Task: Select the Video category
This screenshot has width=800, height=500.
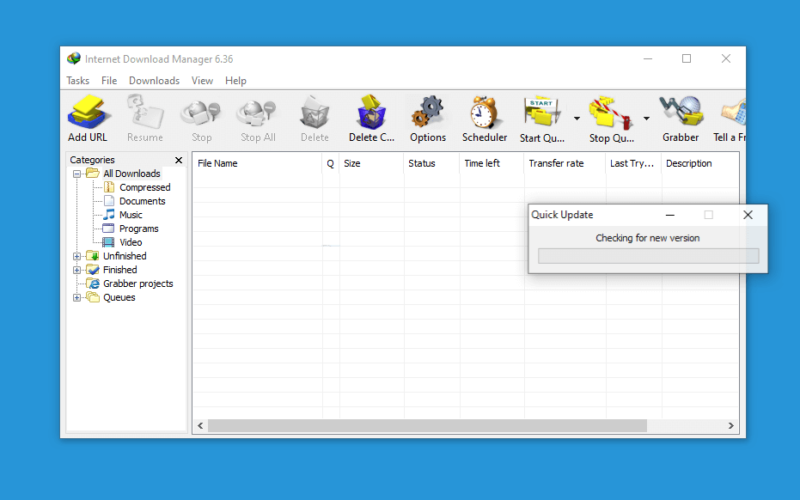Action: [130, 242]
